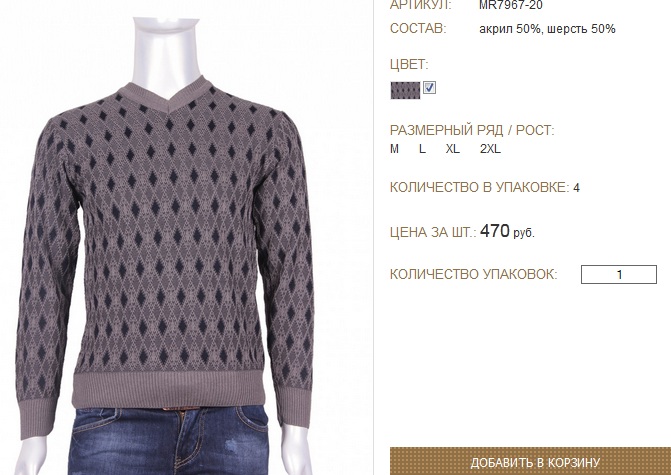The height and width of the screenshot is (475, 671).
Task: Click the blue jeans in the product photo
Action: pyautogui.click(x=169, y=441)
